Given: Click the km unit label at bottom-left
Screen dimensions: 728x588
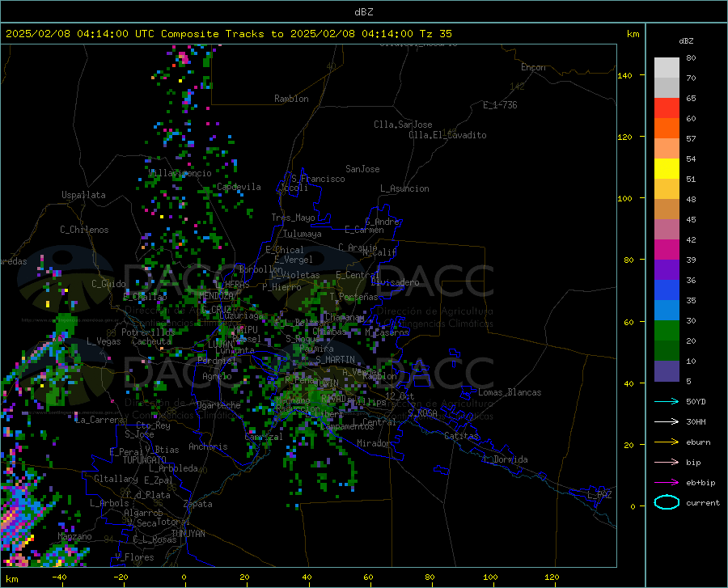Looking at the screenshot, I should tap(12, 579).
